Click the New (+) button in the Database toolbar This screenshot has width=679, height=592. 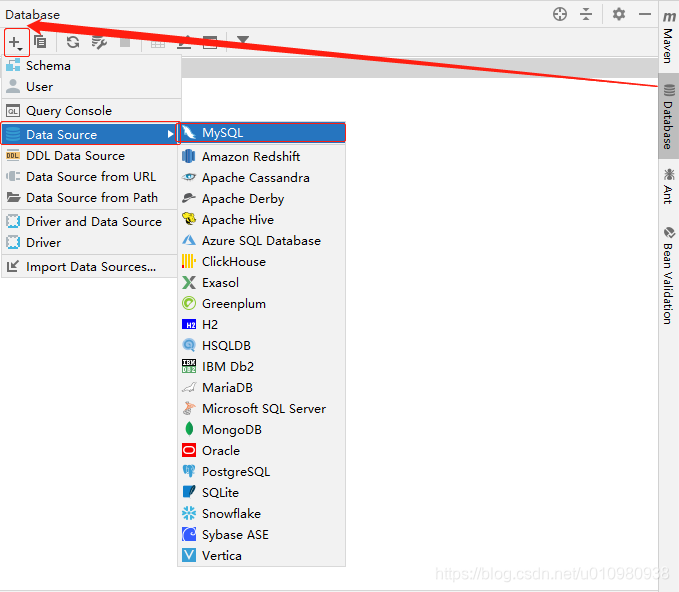click(x=16, y=42)
